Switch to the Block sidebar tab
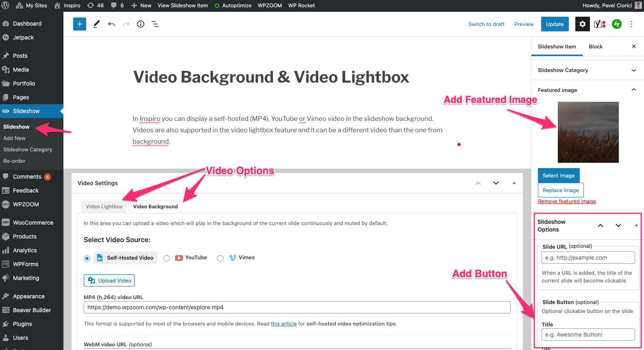Image resolution: width=644 pixels, height=350 pixels. click(x=596, y=47)
